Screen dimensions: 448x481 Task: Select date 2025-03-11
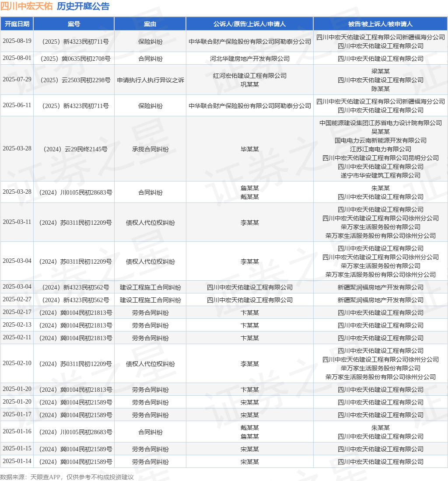pos(17,222)
